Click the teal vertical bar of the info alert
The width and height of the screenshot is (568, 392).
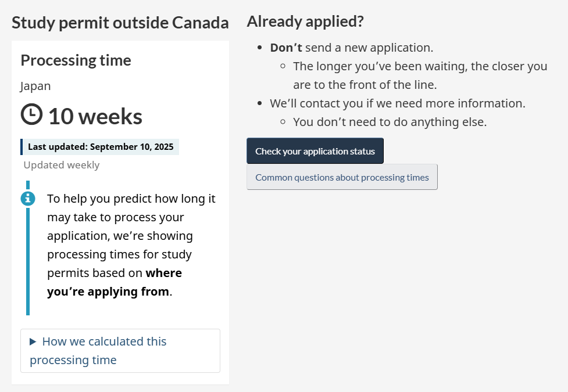(28, 261)
